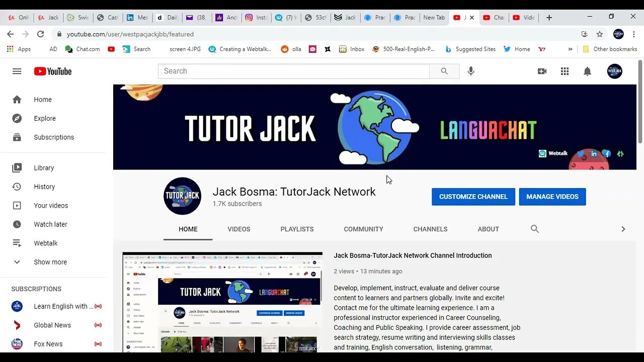This screenshot has height=362, width=644.
Task: Open the Chrome profile avatar
Action: [x=618, y=34]
